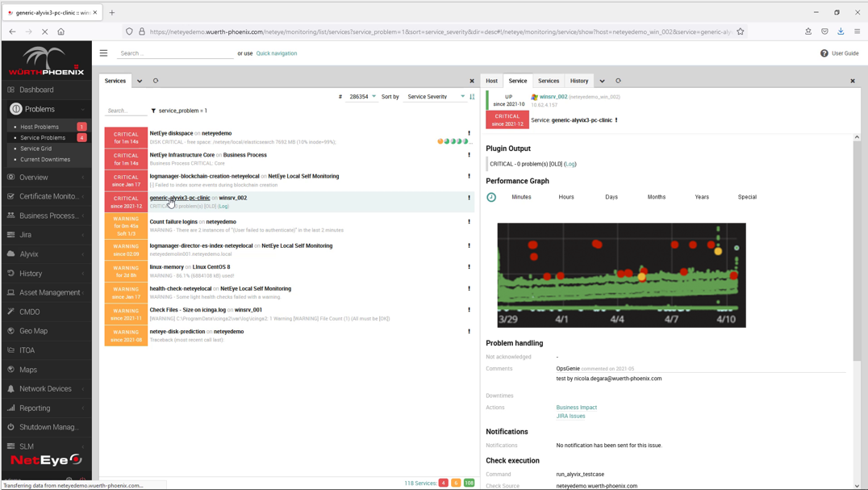Screen dimensions: 868x490
Task: Switch to the Service detail tab
Action: [518, 81]
